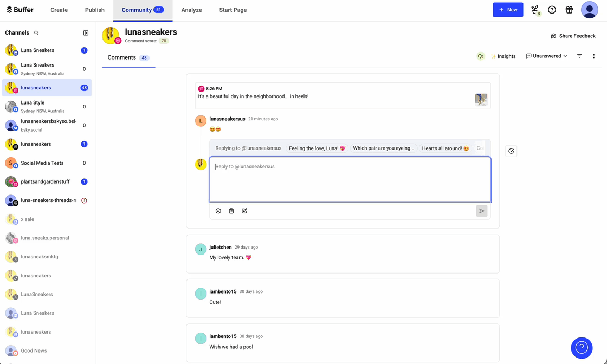
Task: Click the edit note icon in reply toolbar
Action: pyautogui.click(x=244, y=211)
